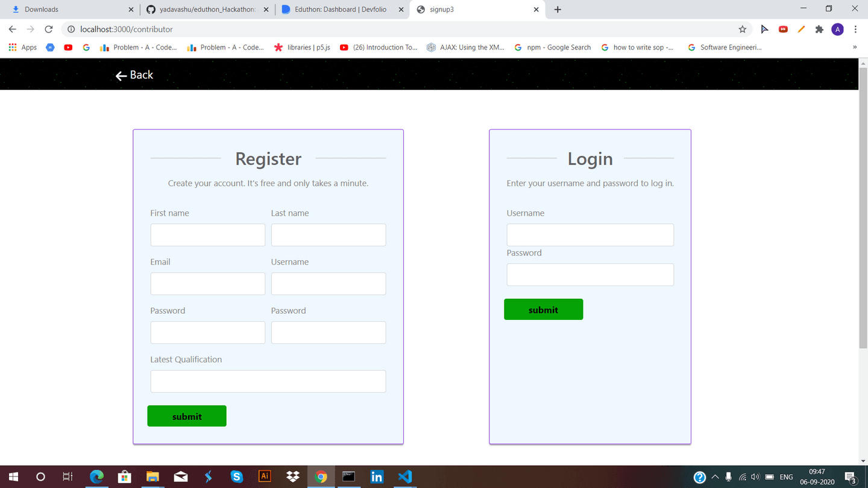Screen dimensions: 868x488
Task: Reload the current page
Action: (x=49, y=29)
